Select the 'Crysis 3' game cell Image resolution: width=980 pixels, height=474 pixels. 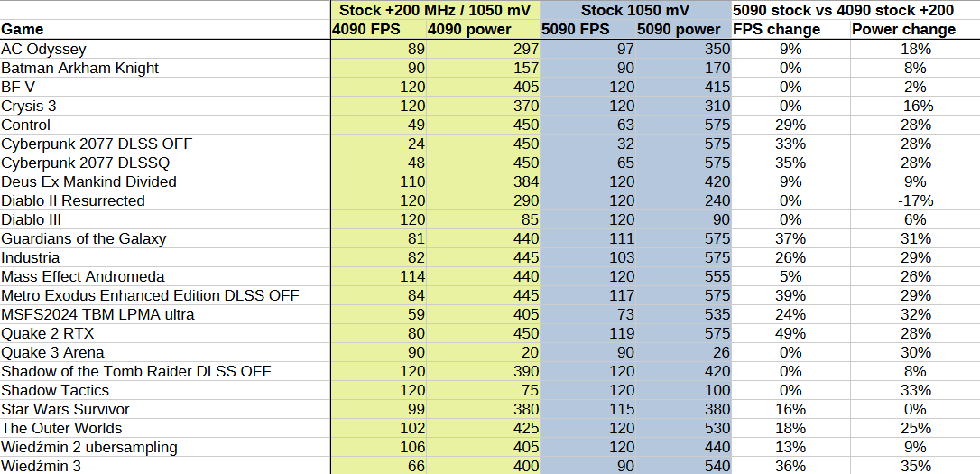pyautogui.click(x=165, y=106)
